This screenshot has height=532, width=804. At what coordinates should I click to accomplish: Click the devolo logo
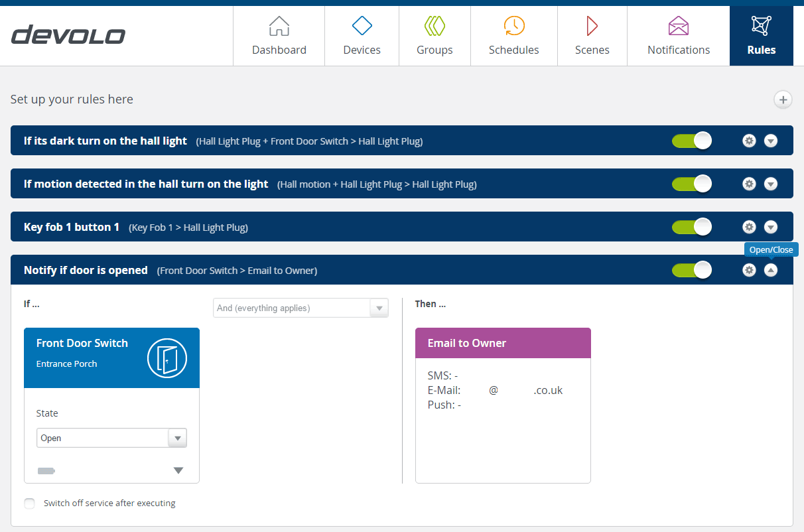click(68, 35)
